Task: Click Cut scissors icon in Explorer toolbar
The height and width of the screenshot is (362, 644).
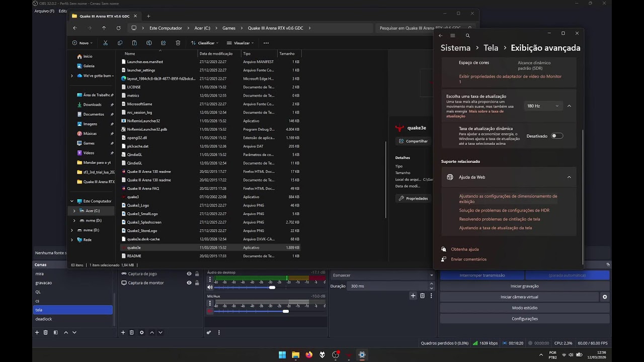Action: pos(105,43)
